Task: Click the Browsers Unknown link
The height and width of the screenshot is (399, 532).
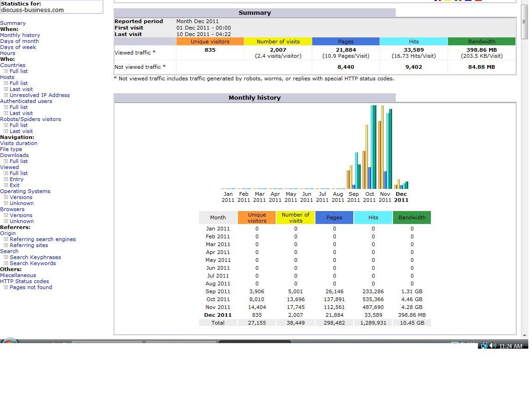Action: (22, 221)
